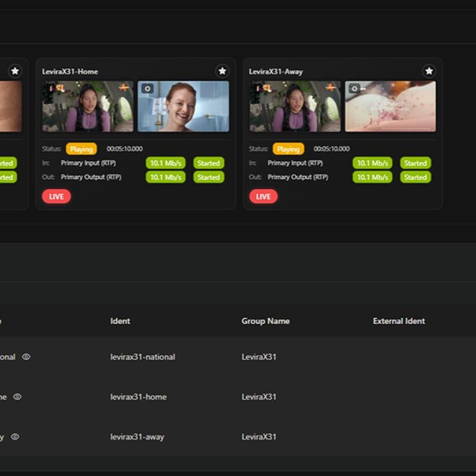Select the LeviraX31-Home card title
The height and width of the screenshot is (476, 476).
click(70, 72)
